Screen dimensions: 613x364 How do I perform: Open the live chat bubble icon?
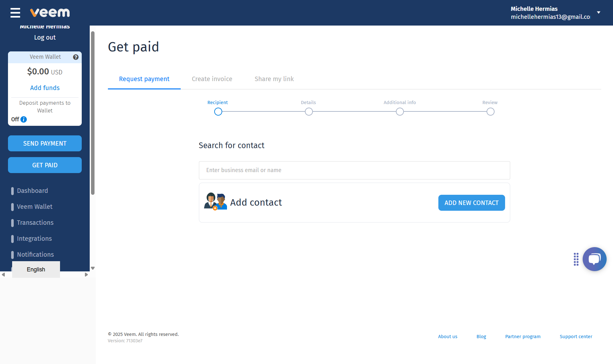(x=594, y=259)
